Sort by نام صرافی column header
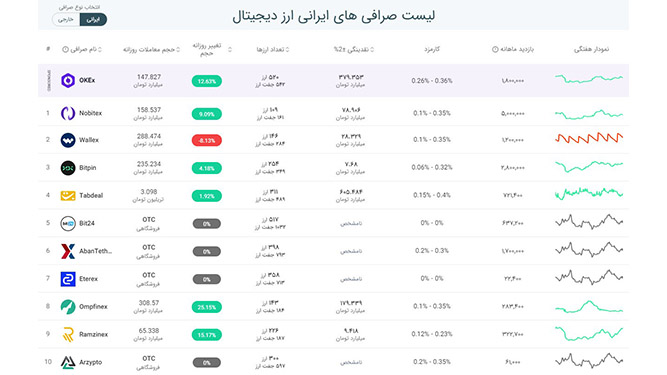Image resolution: width=667 pixels, height=375 pixels. click(82, 50)
